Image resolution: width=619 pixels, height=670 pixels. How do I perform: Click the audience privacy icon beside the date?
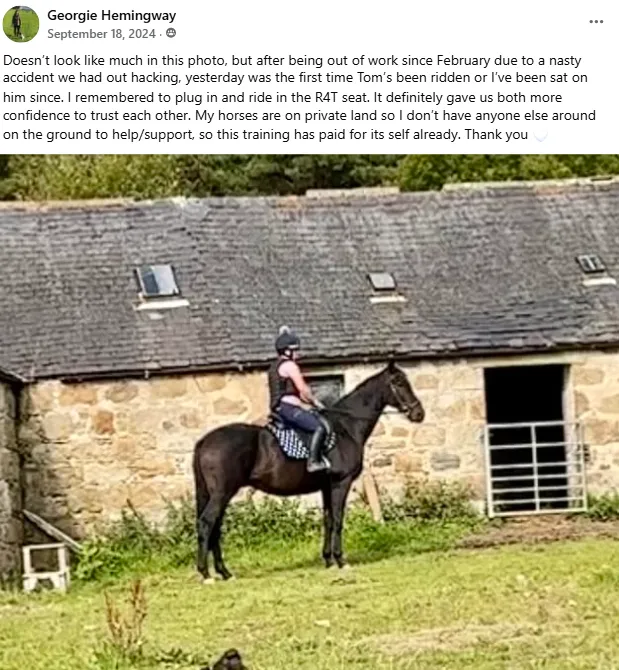coord(171,33)
